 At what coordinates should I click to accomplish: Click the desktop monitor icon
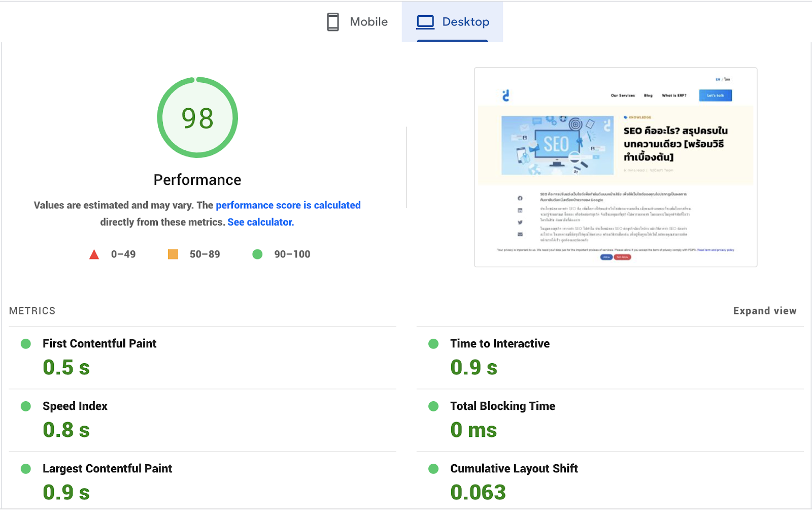(x=425, y=22)
